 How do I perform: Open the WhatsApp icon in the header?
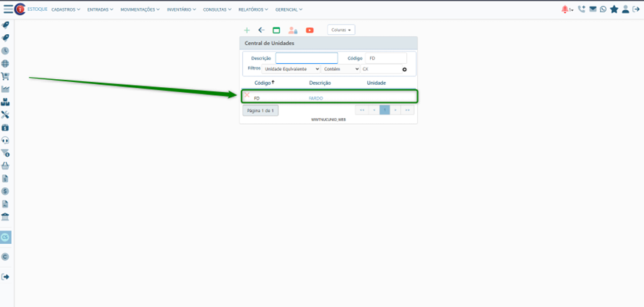[x=603, y=9]
